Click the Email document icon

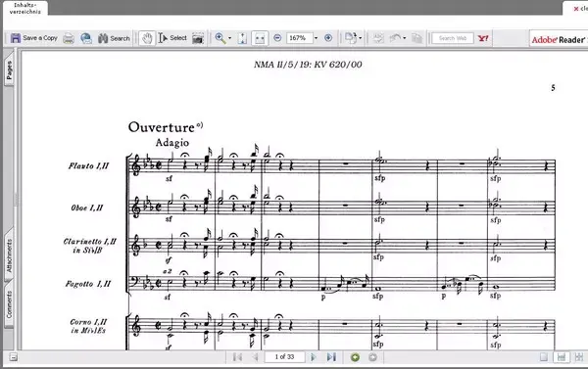tap(86, 38)
